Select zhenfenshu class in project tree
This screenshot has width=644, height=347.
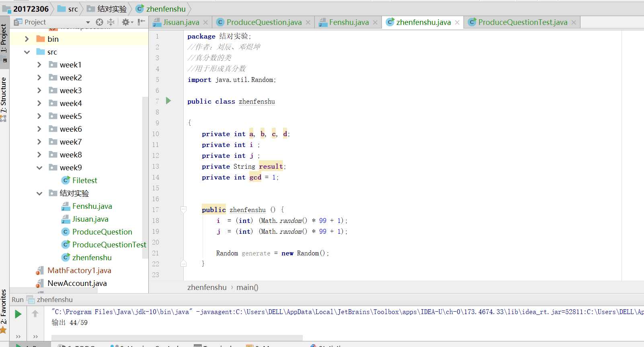pyautogui.click(x=92, y=257)
